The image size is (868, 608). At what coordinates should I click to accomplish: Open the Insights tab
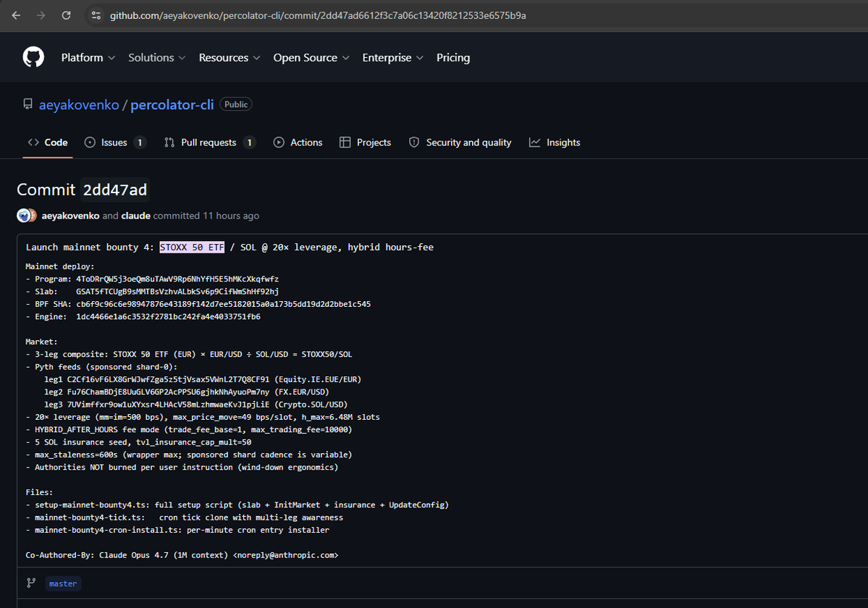[x=555, y=142]
